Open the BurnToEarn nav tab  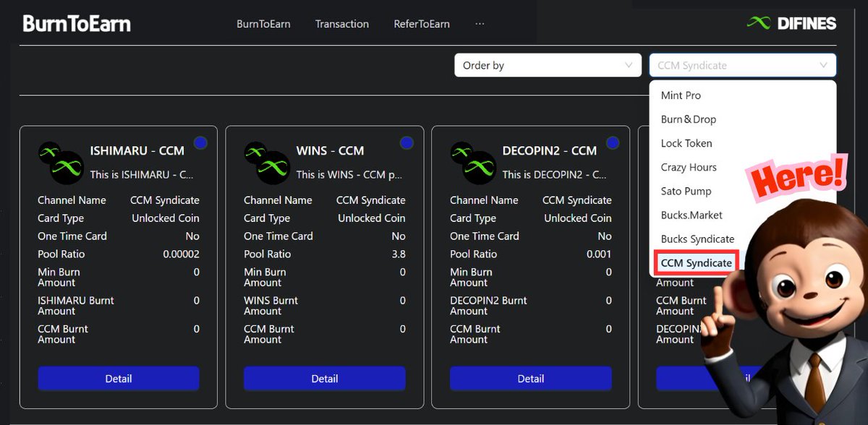(263, 24)
